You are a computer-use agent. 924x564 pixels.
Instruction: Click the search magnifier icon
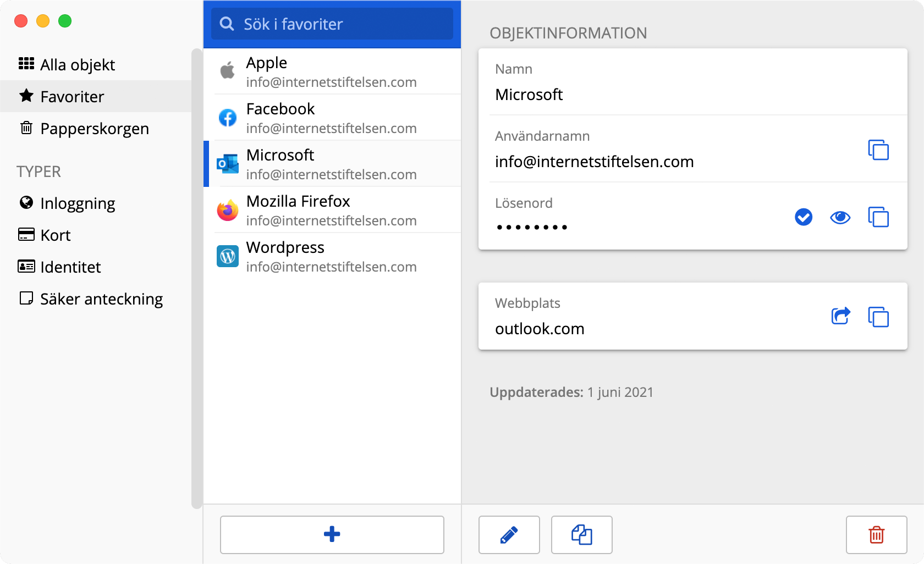[x=227, y=24]
